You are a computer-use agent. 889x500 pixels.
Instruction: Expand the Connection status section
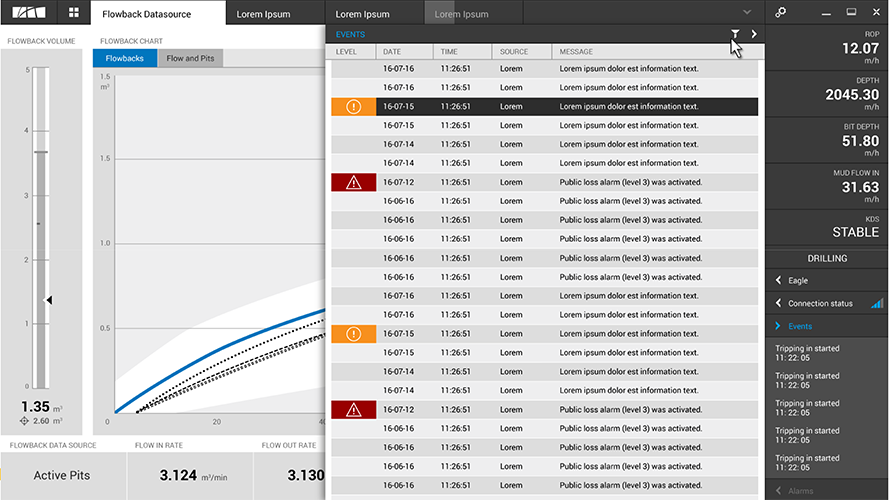point(779,303)
